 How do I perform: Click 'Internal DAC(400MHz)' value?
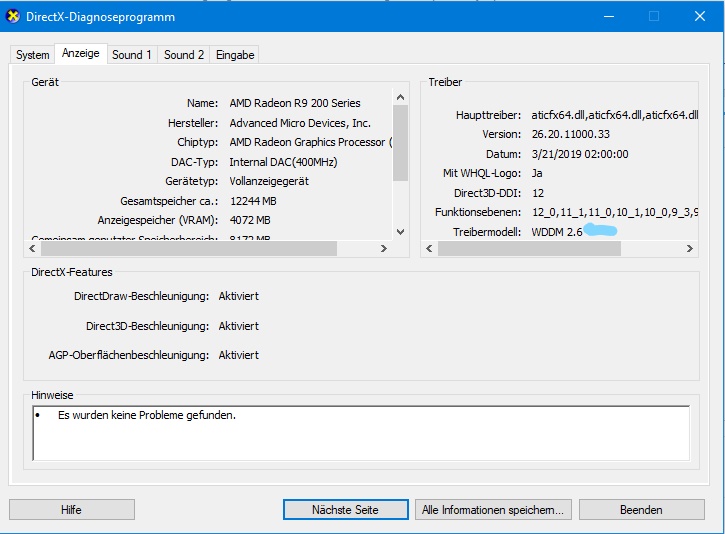pos(283,162)
